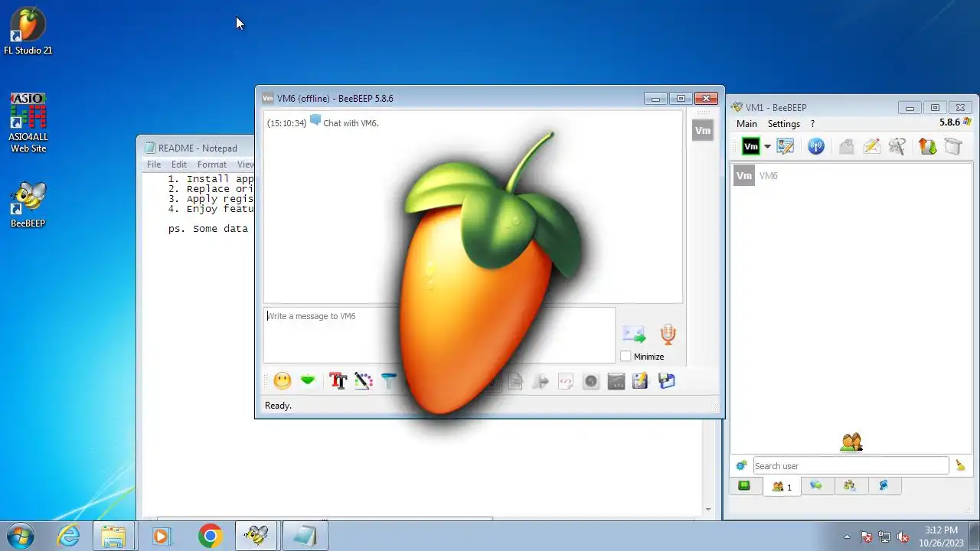Show hidden tray icons arrow
This screenshot has height=551, width=980.
pyautogui.click(x=847, y=536)
